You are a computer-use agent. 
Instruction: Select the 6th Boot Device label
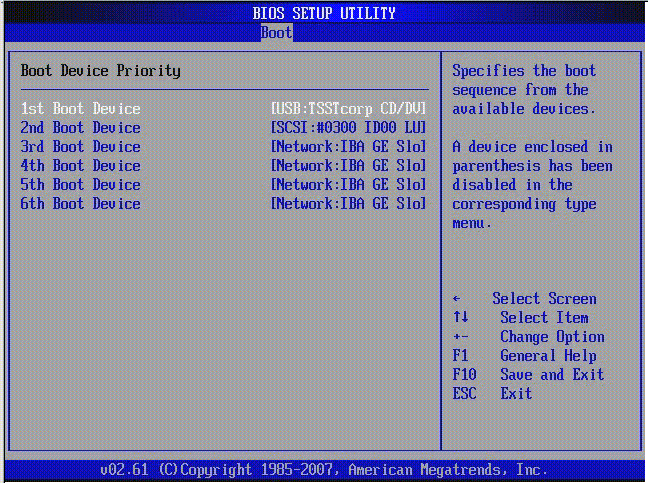(81, 204)
